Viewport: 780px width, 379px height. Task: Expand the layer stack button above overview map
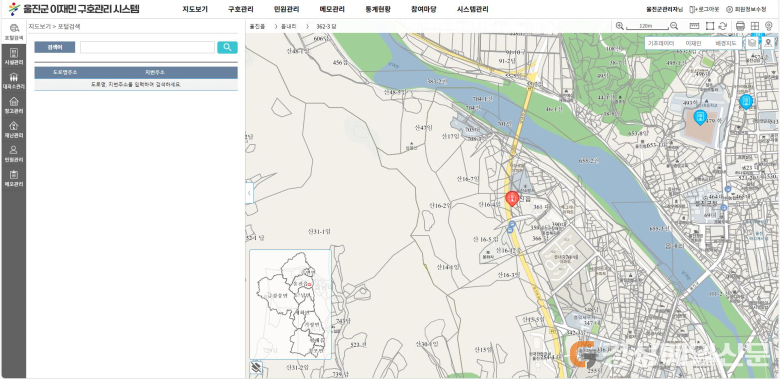(256, 368)
